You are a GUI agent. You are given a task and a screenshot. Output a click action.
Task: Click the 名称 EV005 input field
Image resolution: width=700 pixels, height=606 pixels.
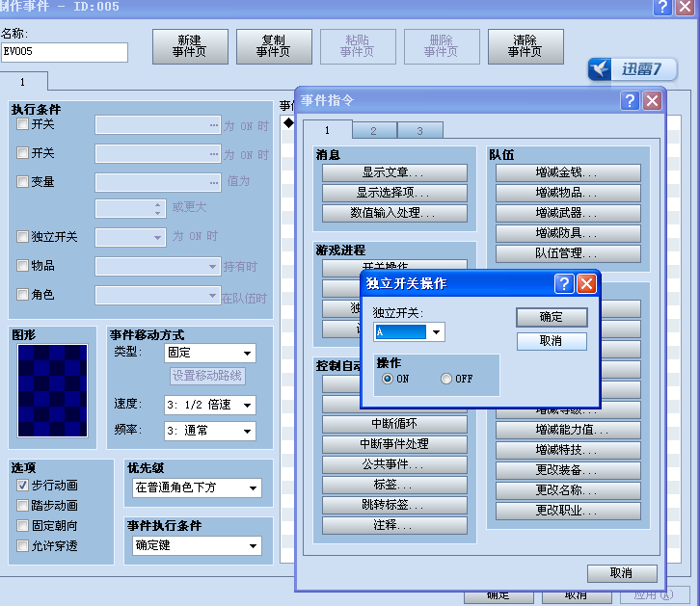coord(65,52)
